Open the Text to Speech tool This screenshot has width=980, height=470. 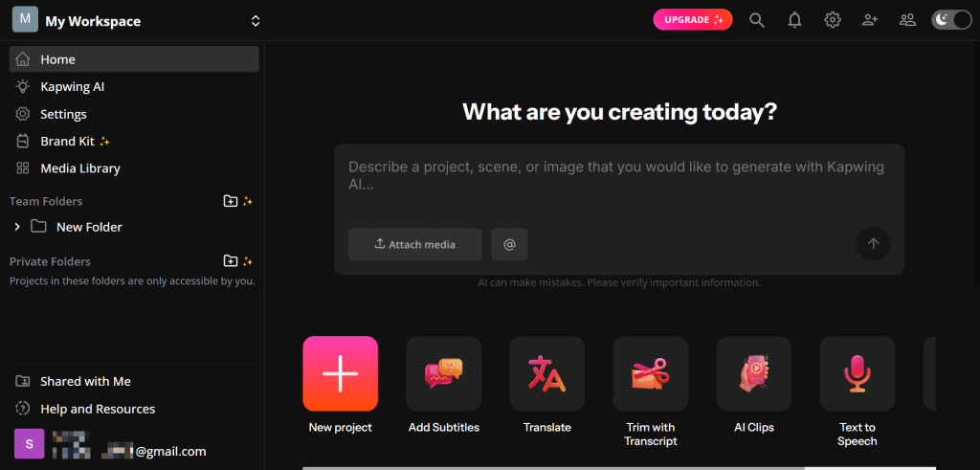pyautogui.click(x=857, y=373)
